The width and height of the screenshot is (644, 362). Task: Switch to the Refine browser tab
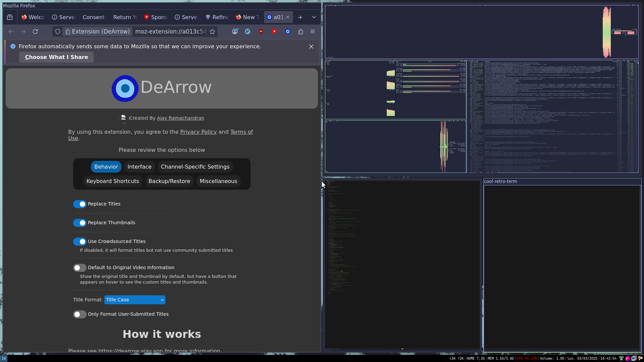[x=217, y=17]
